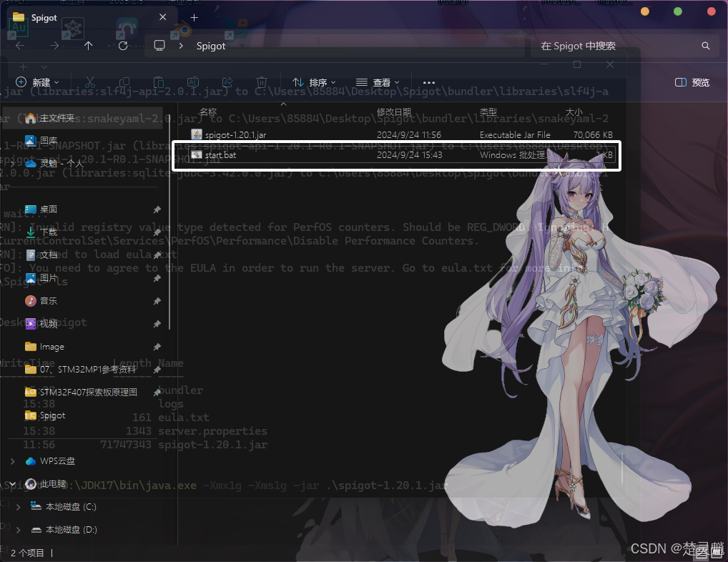
Task: Sort by 大小 column header
Action: (574, 112)
